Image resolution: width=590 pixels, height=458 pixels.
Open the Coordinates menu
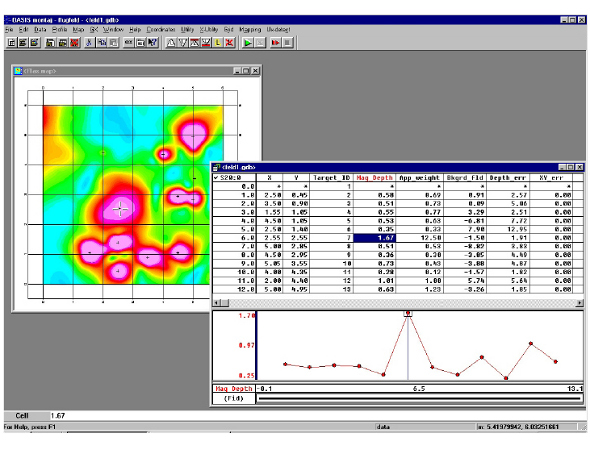tap(161, 29)
